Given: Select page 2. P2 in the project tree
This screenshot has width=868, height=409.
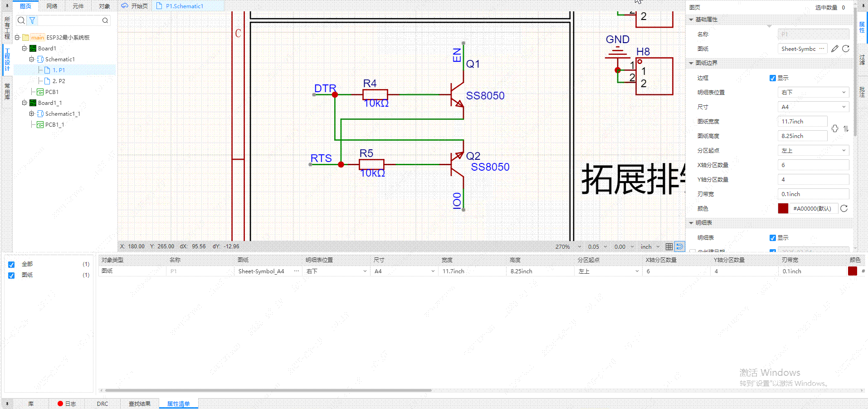Looking at the screenshot, I should (x=59, y=81).
